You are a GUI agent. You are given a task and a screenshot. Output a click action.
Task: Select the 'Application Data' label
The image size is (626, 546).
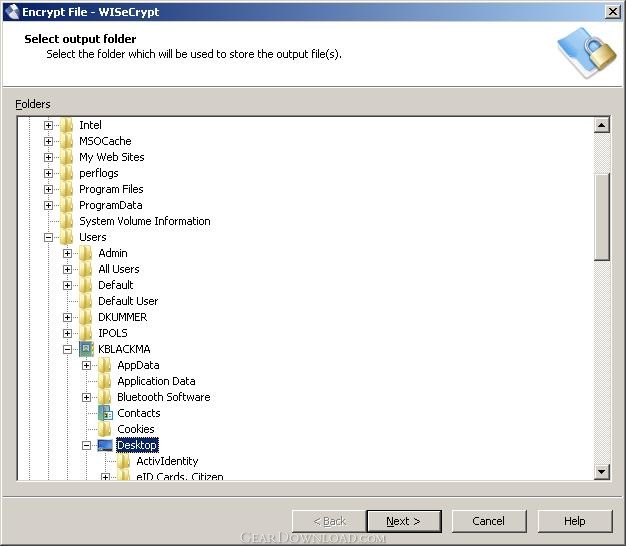coord(156,381)
